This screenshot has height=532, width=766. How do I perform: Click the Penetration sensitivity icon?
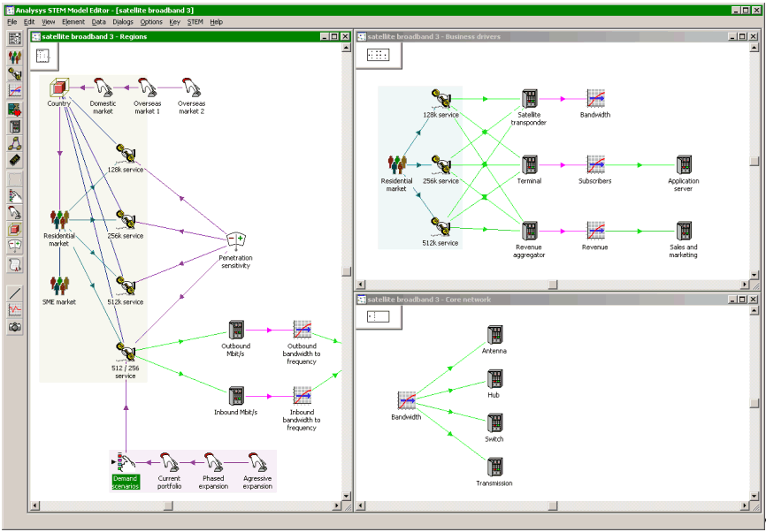[x=235, y=240]
